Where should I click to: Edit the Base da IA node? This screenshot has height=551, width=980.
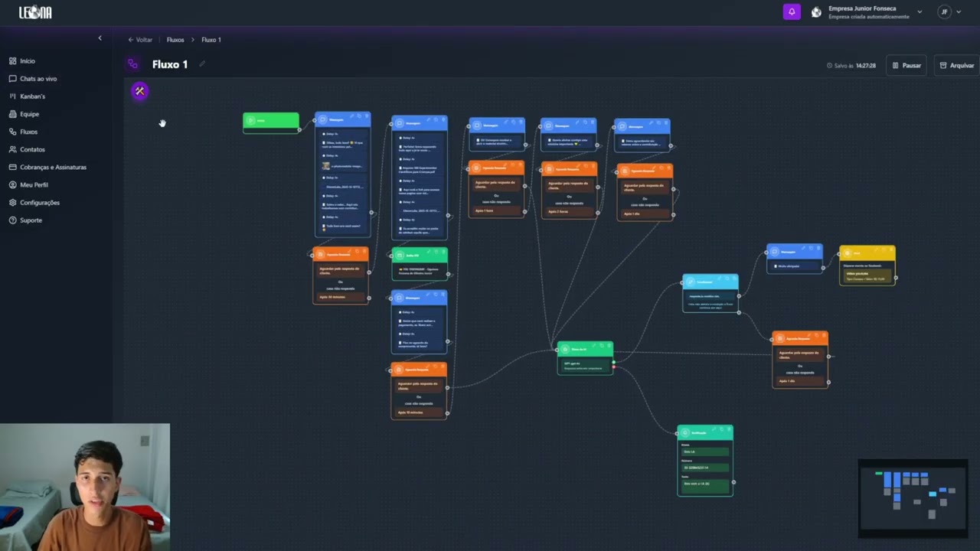[594, 345]
